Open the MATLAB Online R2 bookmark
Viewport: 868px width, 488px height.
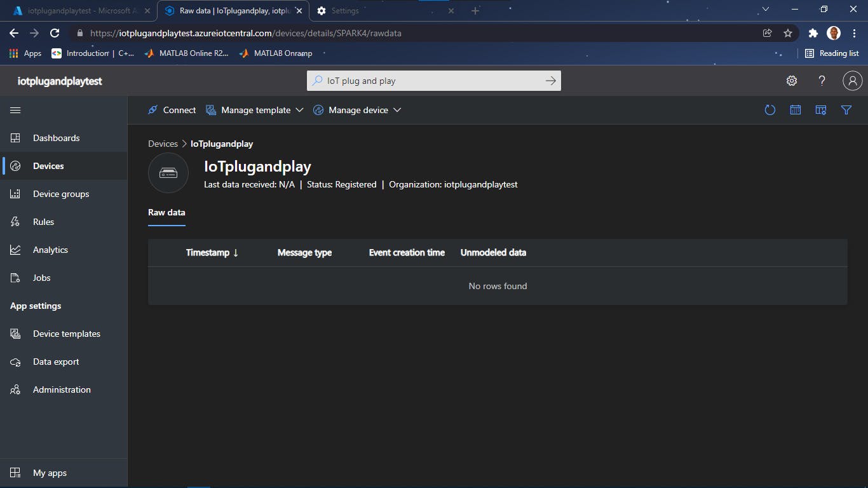pyautogui.click(x=187, y=53)
